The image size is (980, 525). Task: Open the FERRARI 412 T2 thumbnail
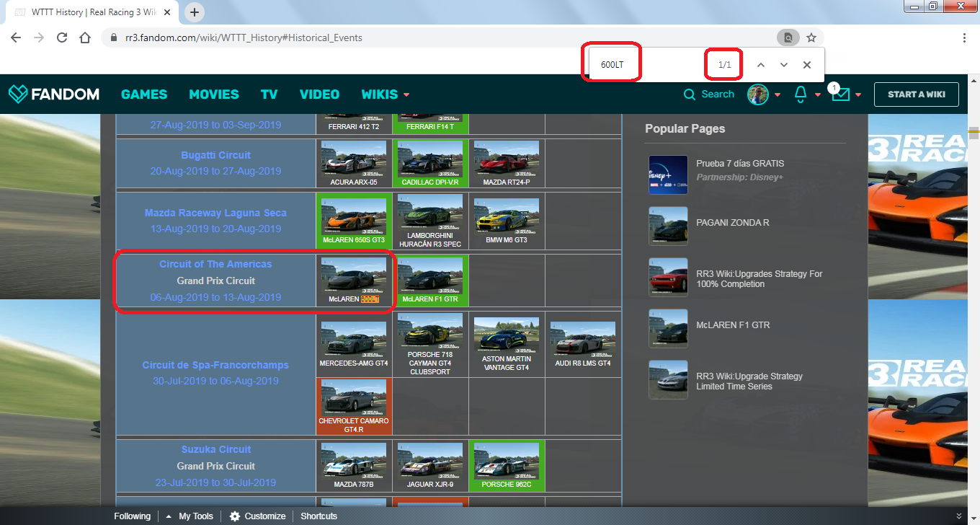[x=354, y=117]
